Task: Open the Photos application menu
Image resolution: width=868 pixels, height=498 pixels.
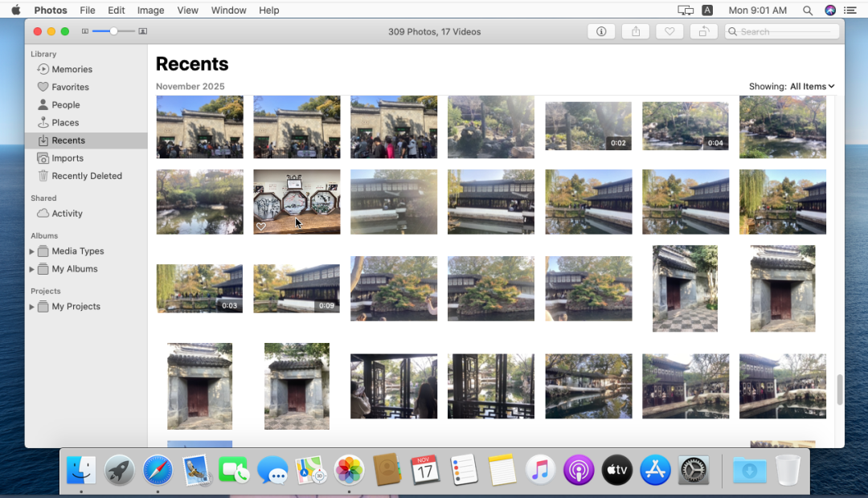Action: pos(51,10)
